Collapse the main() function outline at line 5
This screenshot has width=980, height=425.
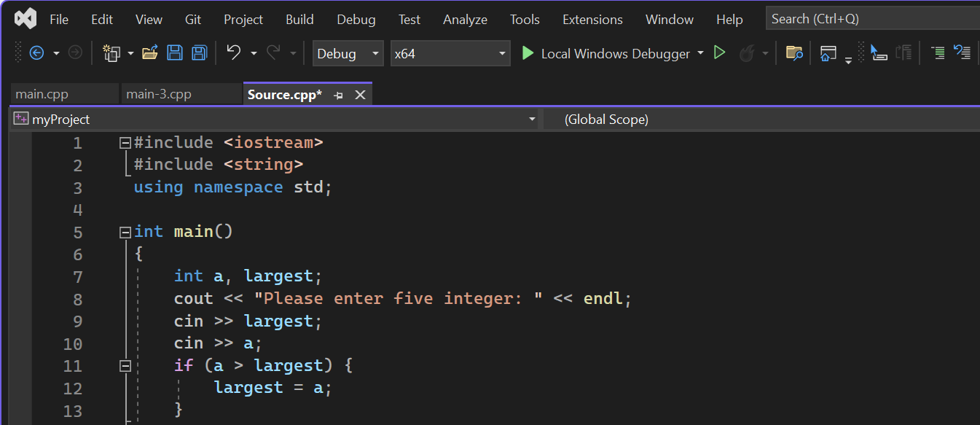click(125, 231)
